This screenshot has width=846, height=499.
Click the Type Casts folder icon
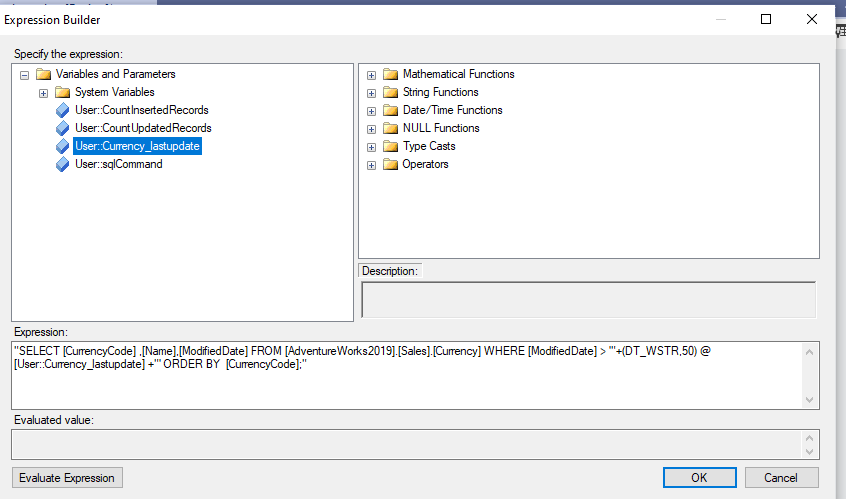coord(390,146)
